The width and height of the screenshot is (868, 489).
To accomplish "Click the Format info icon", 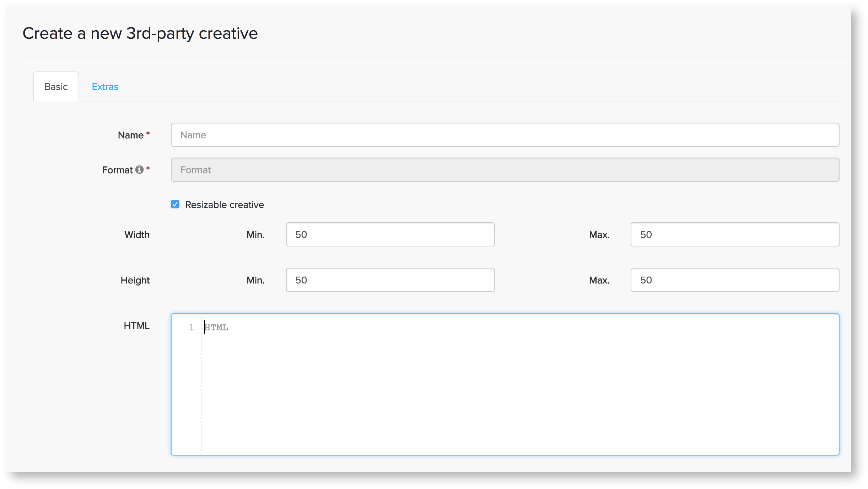I will click(x=139, y=170).
